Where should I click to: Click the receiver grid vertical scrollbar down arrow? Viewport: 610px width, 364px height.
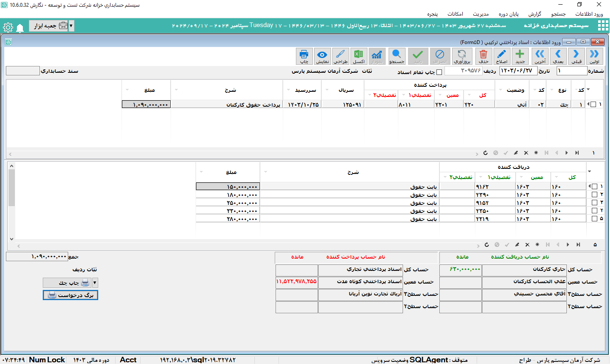pyautogui.click(x=11, y=239)
